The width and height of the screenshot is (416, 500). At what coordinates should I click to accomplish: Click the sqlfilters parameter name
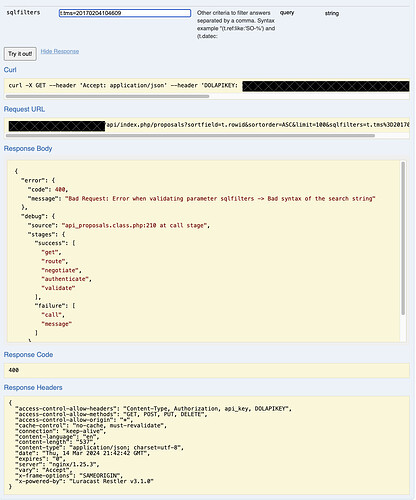pyautogui.click(x=23, y=12)
